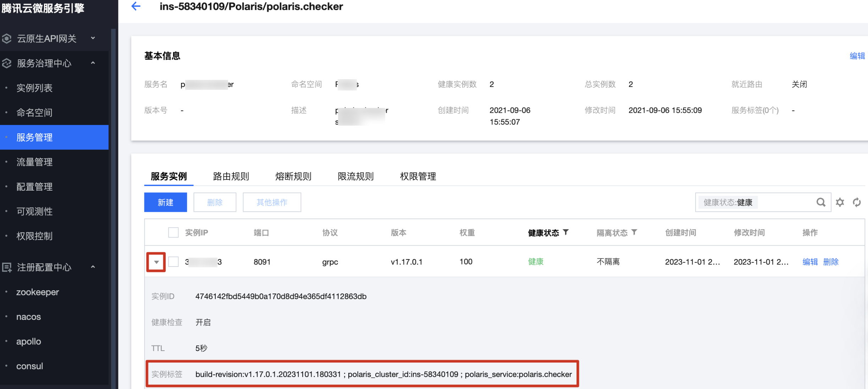Click the grpc protocol cell
Image resolution: width=868 pixels, height=389 pixels.
tap(330, 262)
